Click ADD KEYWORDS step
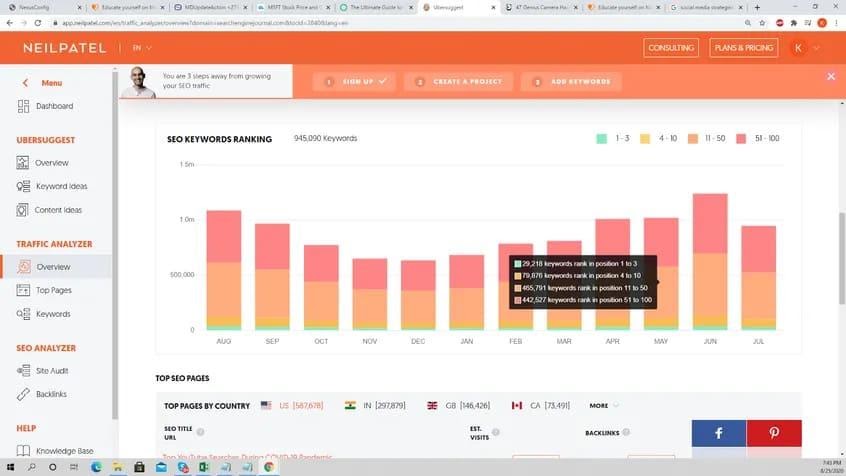This screenshot has height=476, width=846. [x=572, y=81]
